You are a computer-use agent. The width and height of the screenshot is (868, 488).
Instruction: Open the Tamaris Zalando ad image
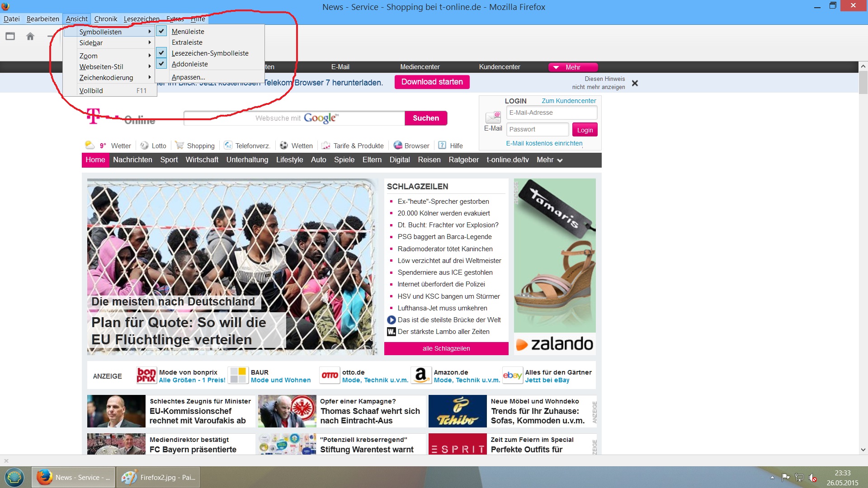(555, 267)
